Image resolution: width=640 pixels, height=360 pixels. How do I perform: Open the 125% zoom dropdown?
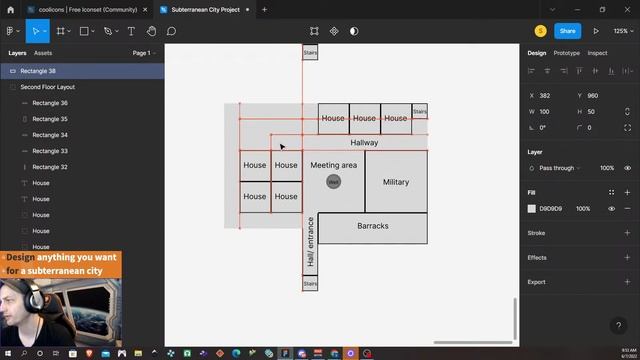click(623, 31)
